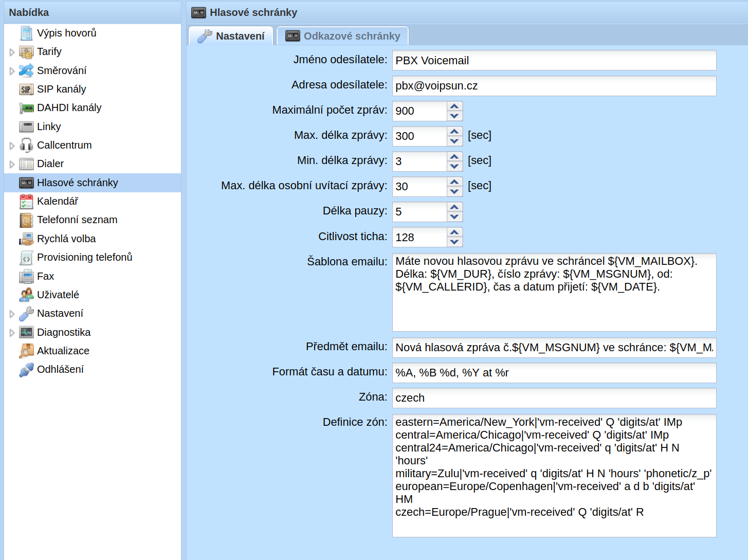Increase Délka pauzy value

click(454, 207)
